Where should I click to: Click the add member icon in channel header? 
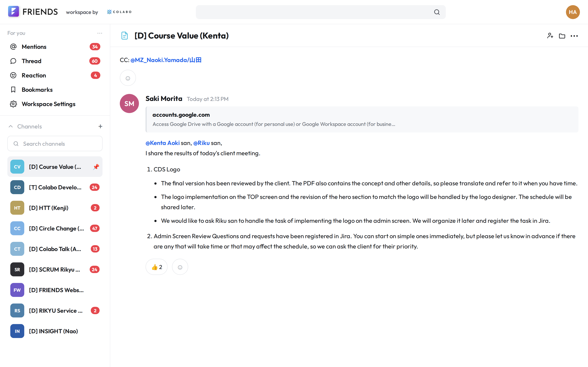click(x=550, y=36)
